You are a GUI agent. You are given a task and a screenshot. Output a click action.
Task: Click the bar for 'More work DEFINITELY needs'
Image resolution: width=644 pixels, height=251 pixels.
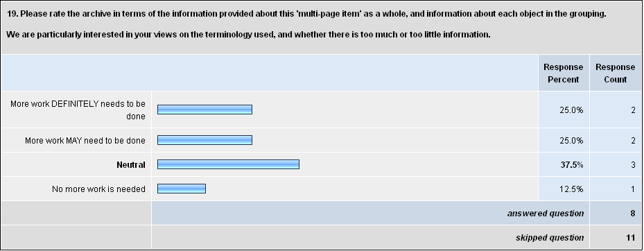coord(204,110)
